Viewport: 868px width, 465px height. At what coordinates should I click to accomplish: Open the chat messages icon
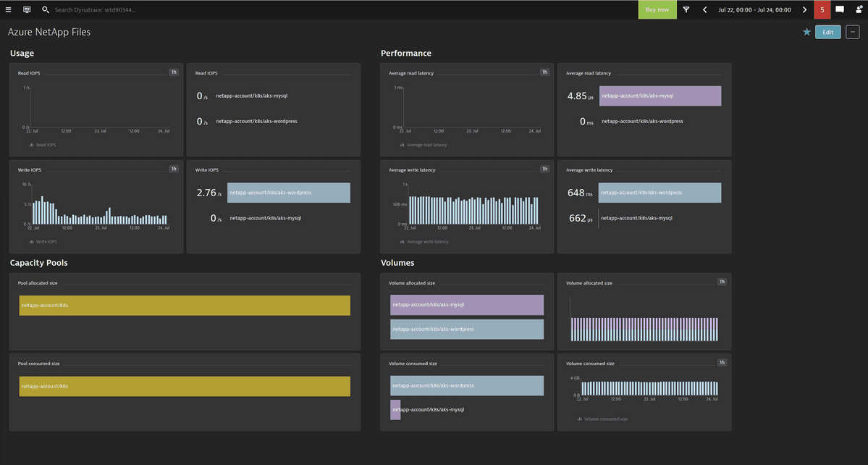click(840, 9)
